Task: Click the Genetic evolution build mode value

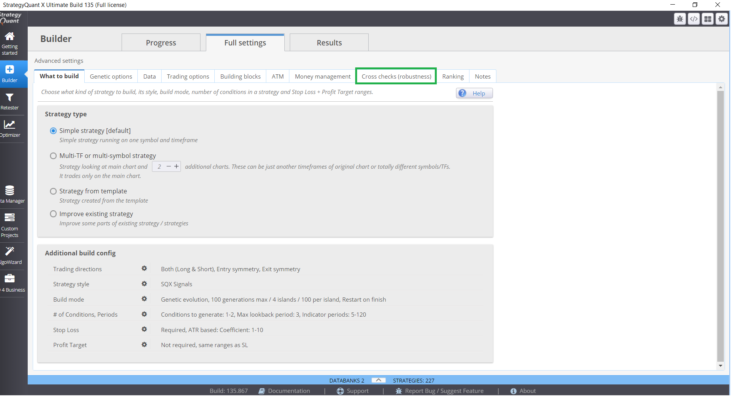Action: [273, 299]
